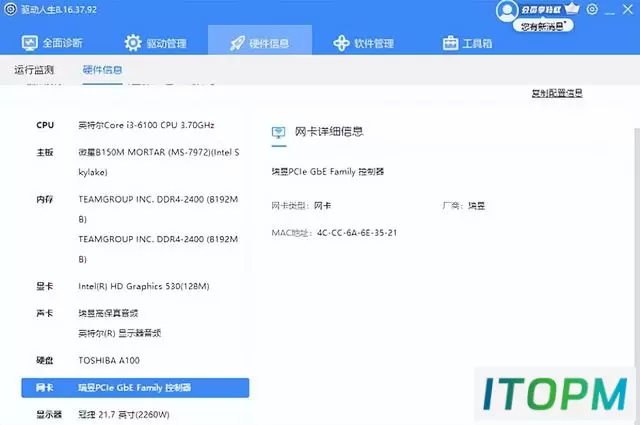Select the first TEAMGROUP DDR4-2400 memory entry

point(158,209)
